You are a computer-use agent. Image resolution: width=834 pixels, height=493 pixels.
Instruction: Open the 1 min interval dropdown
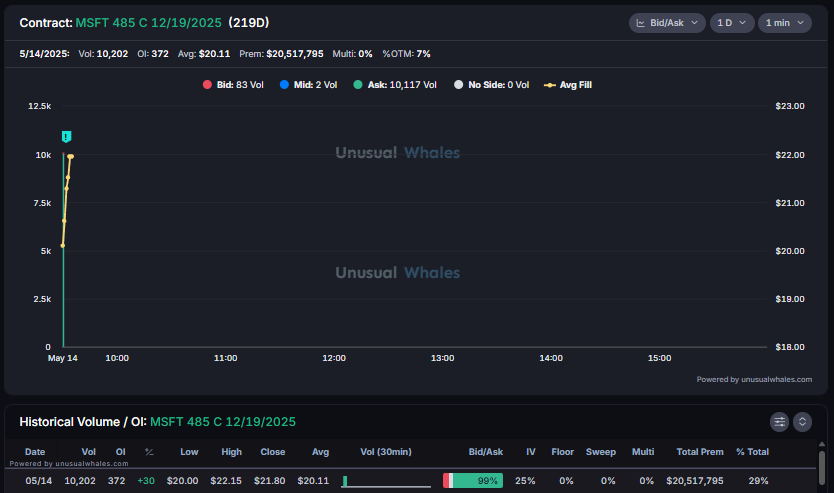click(785, 23)
